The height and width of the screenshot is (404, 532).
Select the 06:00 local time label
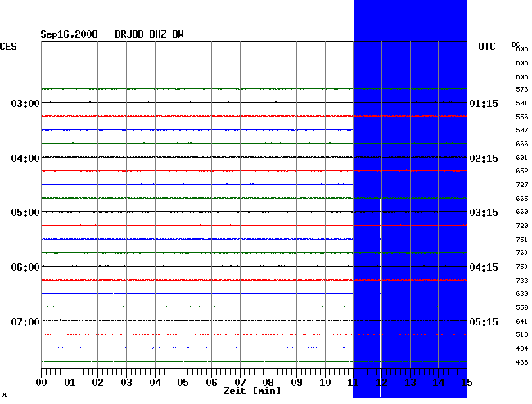point(25,267)
